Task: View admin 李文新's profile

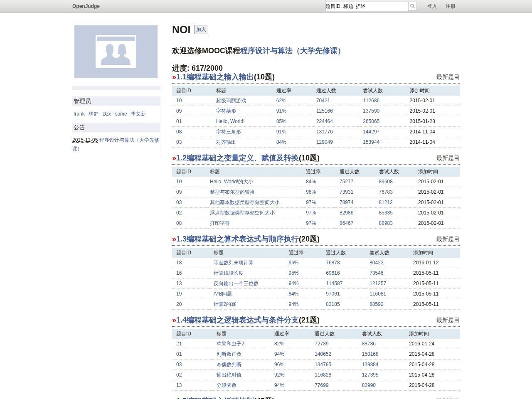Action: click(138, 114)
